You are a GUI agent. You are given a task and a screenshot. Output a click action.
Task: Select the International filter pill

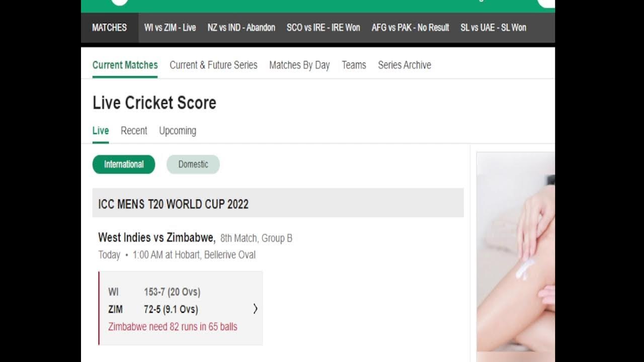pyautogui.click(x=124, y=164)
